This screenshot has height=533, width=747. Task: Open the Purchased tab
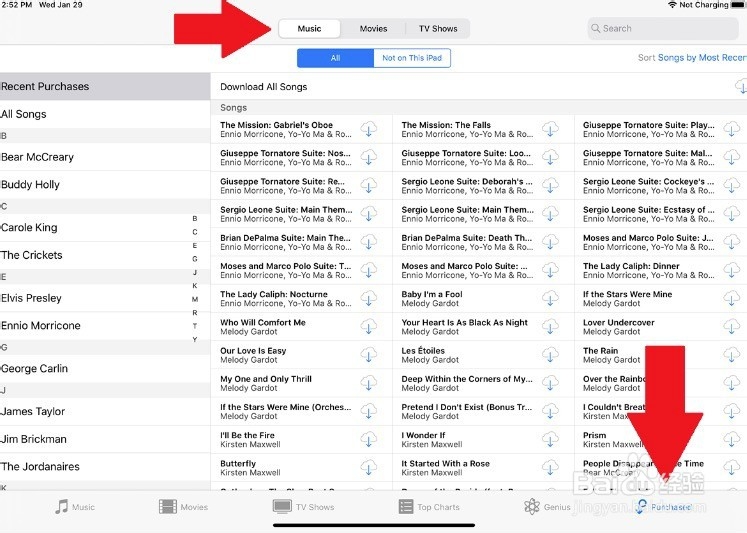[x=663, y=507]
